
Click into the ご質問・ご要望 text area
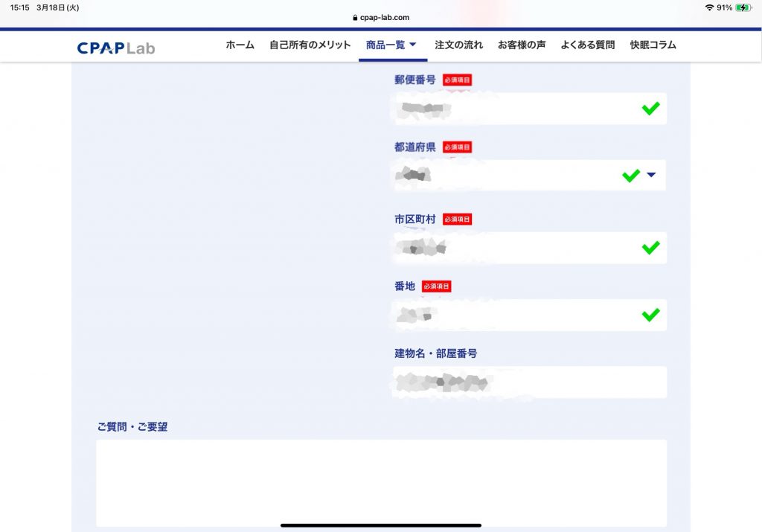(x=381, y=482)
